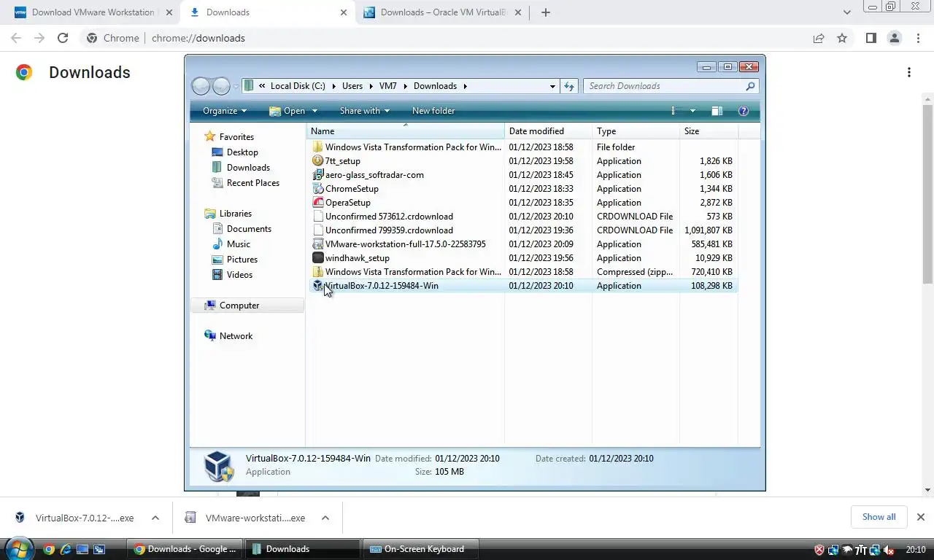Click the search magnifier in Search Downloads
The image size is (934, 560).
(750, 86)
